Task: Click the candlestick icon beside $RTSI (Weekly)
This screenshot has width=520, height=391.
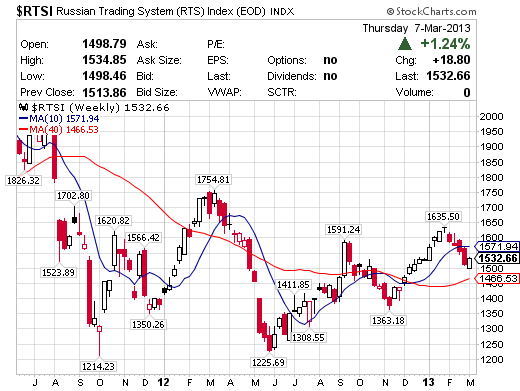Action: (23, 107)
